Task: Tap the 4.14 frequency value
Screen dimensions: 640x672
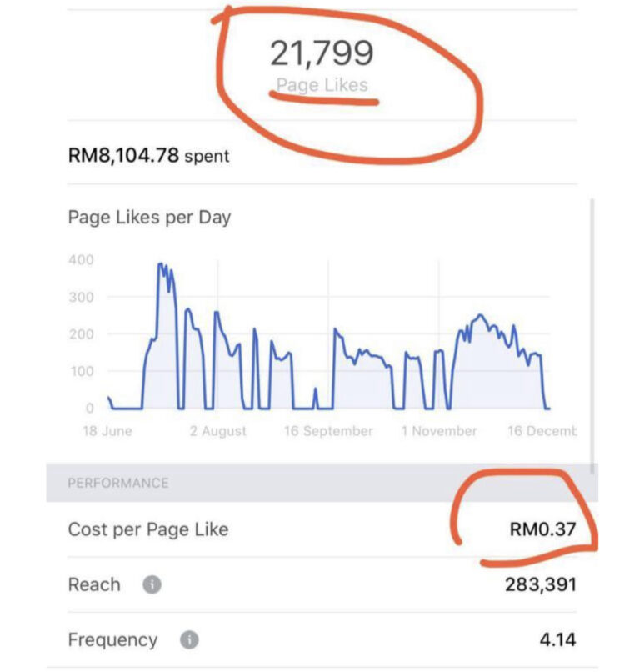Action: coord(557,639)
